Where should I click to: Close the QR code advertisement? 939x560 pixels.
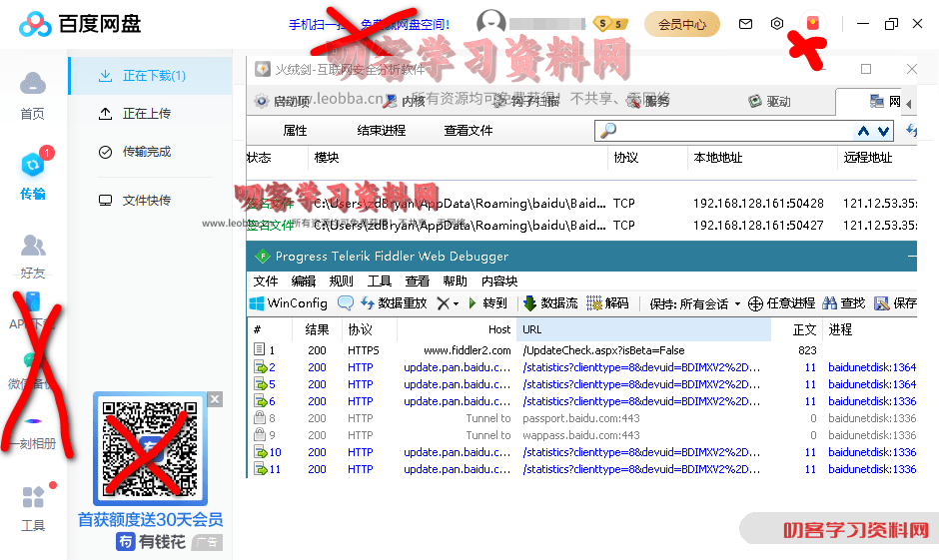tap(216, 399)
